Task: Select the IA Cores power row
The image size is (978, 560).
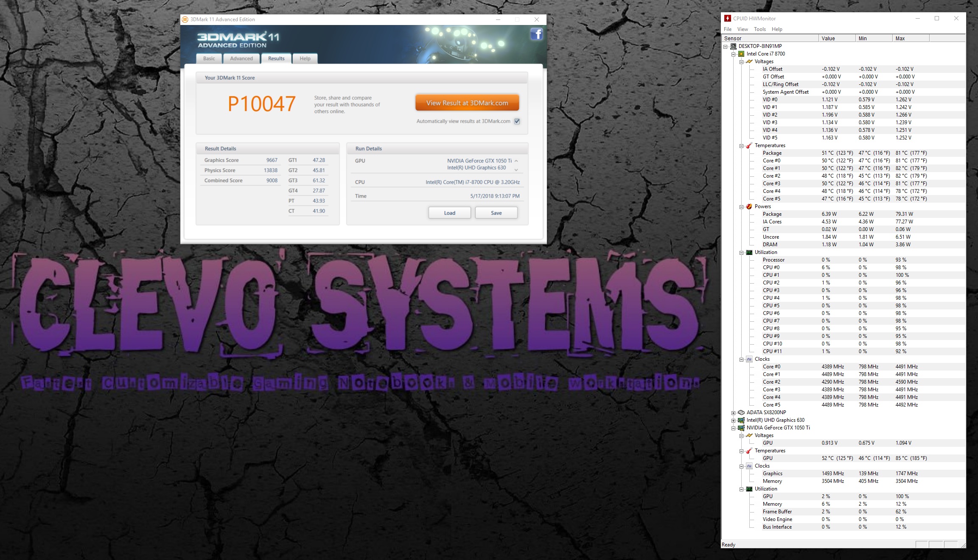Action: pyautogui.click(x=844, y=222)
